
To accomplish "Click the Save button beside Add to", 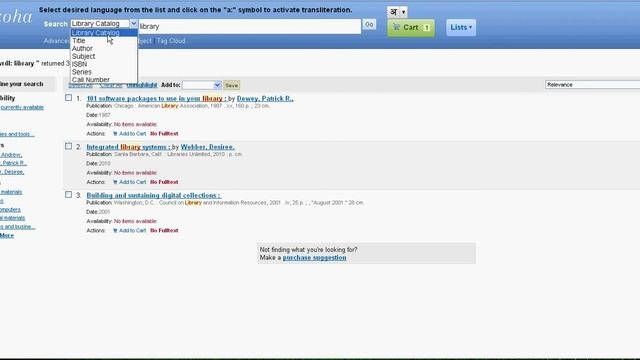I will (231, 85).
